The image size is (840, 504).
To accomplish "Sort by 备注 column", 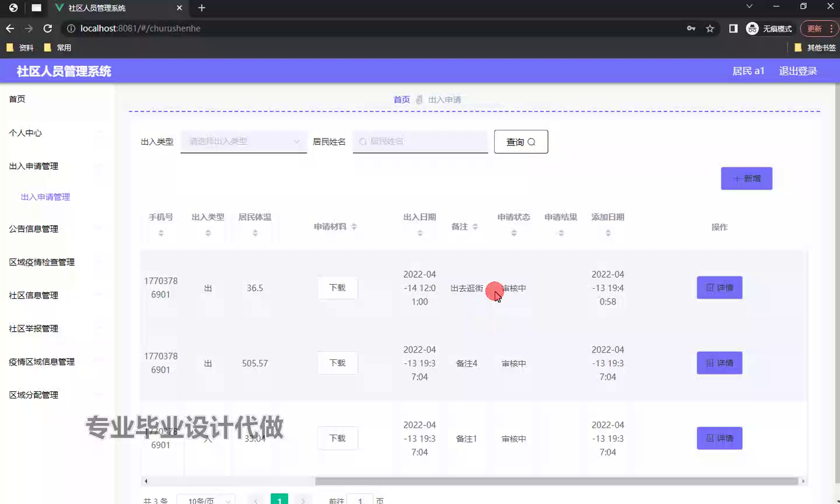I will click(x=475, y=226).
